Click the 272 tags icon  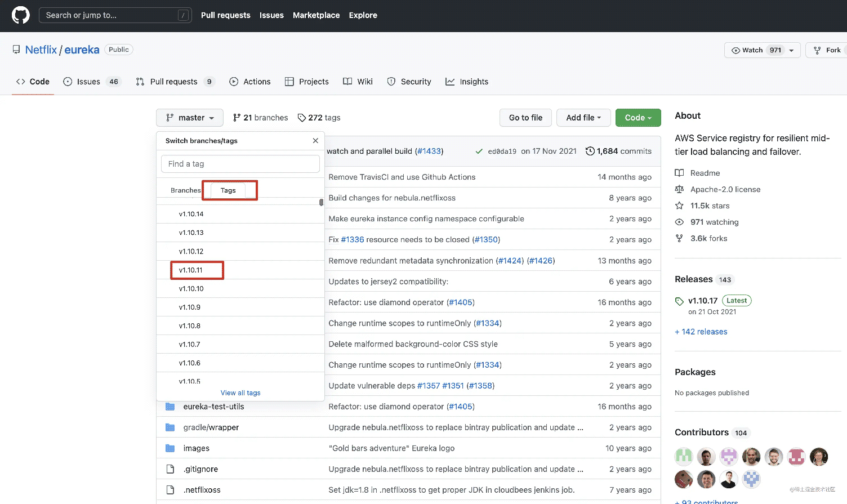[x=302, y=118]
